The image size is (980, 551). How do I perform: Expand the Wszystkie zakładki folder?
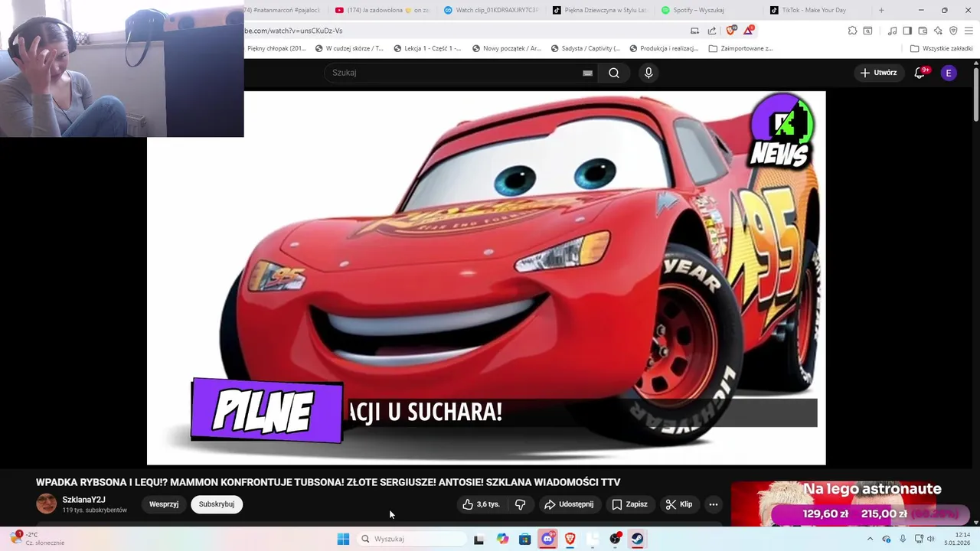click(x=942, y=48)
